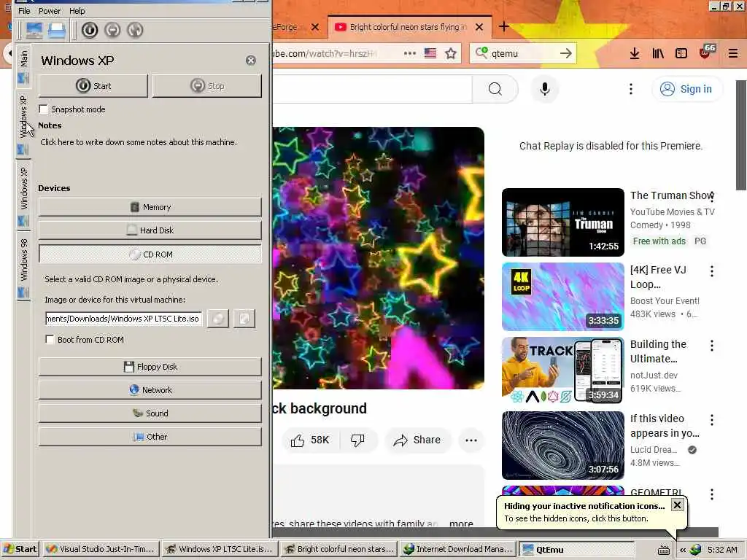Expand the Other devices section
This screenshot has width=747, height=560.
[150, 437]
